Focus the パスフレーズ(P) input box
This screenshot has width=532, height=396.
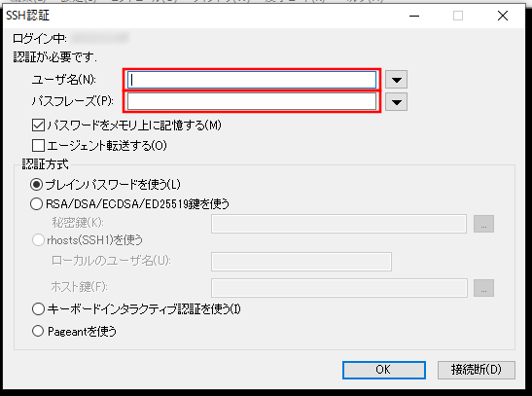[252, 101]
